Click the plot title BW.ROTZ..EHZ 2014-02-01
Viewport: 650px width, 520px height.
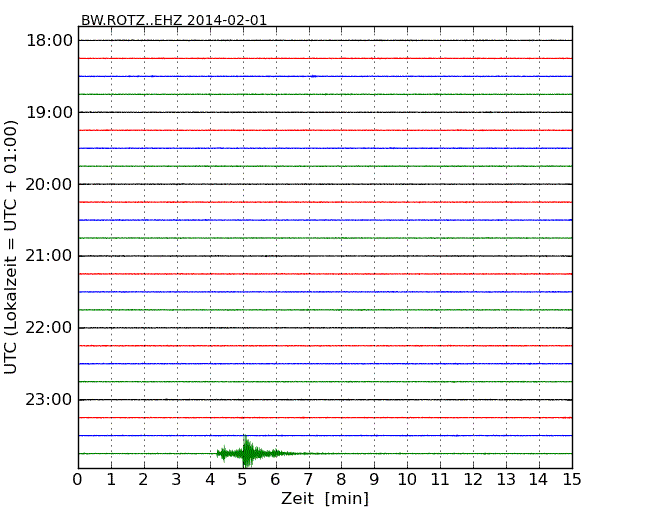click(x=174, y=20)
